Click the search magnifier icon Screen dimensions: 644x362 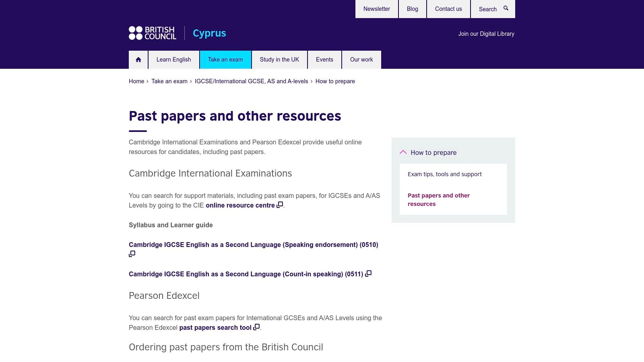point(506,8)
